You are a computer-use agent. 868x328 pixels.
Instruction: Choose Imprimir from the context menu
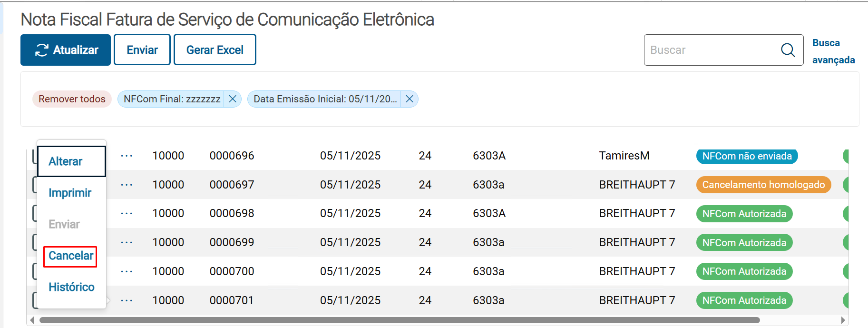tap(70, 193)
